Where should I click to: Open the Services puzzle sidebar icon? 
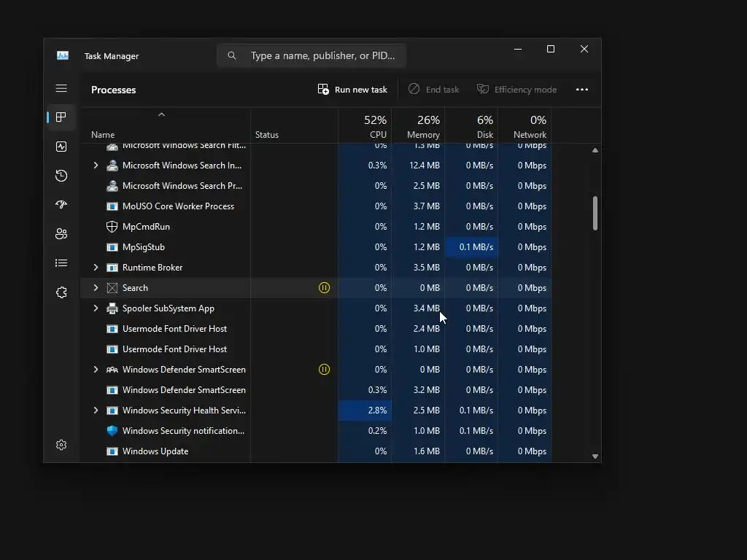pos(61,292)
